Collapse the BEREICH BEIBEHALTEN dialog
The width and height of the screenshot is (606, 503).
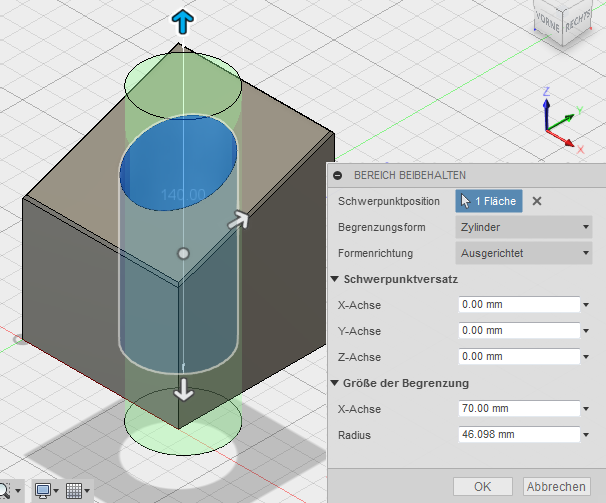[x=337, y=176]
